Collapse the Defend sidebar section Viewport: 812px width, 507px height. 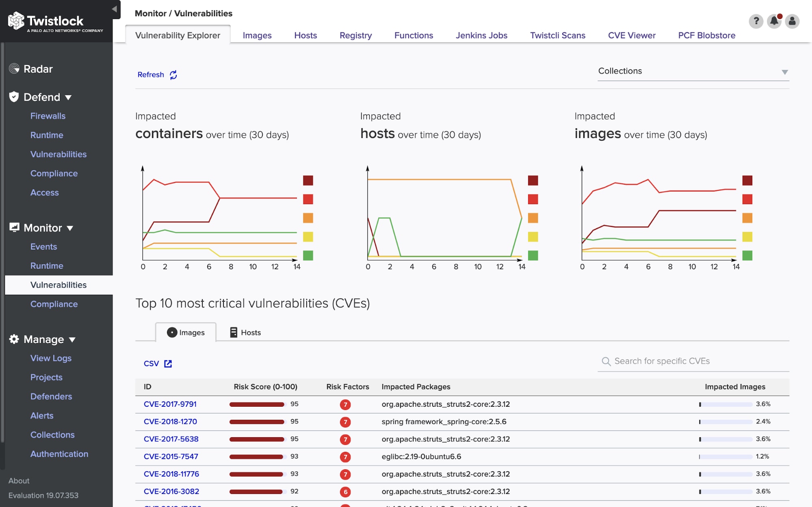pos(68,97)
